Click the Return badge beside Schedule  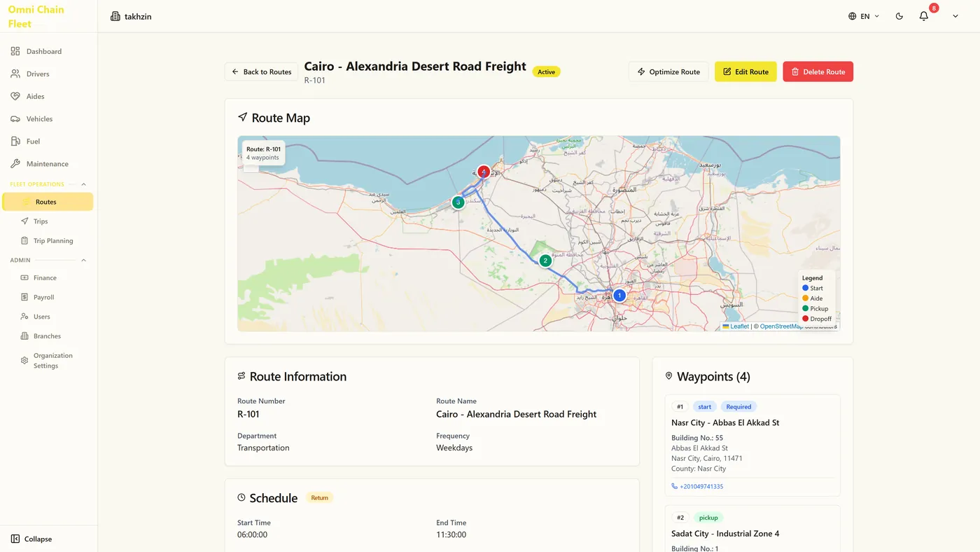319,498
